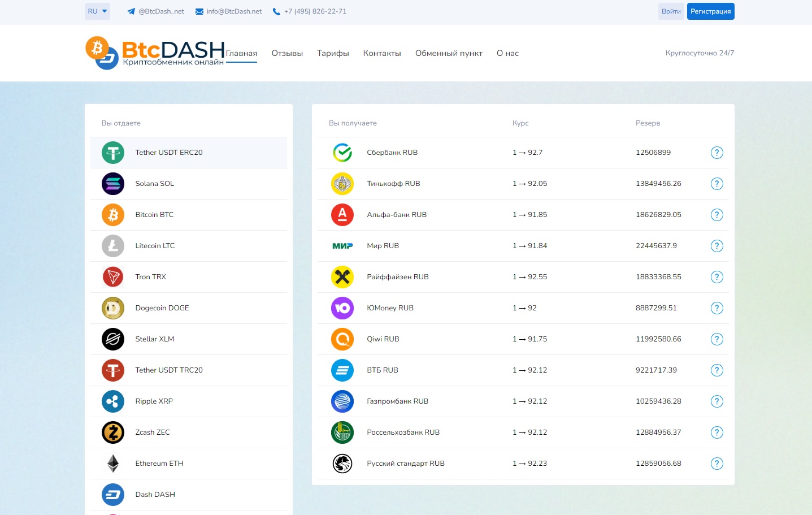Image resolution: width=812 pixels, height=515 pixels.
Task: Open the О нас page
Action: tap(507, 53)
